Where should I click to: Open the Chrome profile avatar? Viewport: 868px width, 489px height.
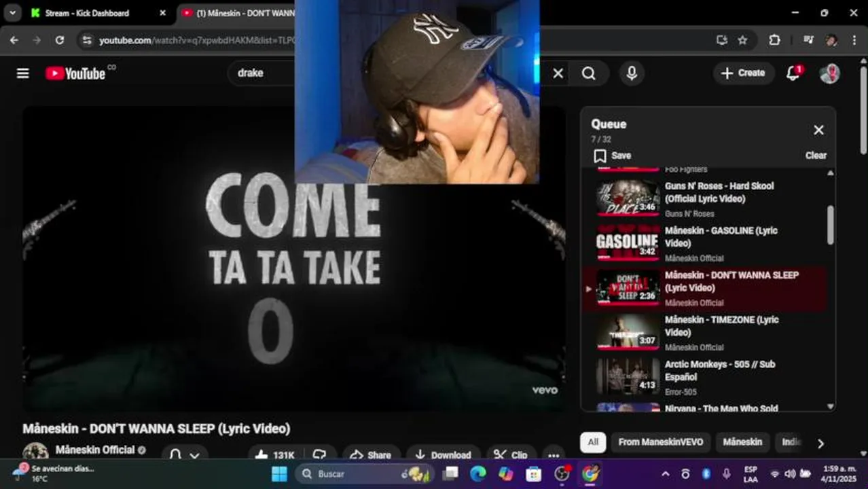[831, 40]
